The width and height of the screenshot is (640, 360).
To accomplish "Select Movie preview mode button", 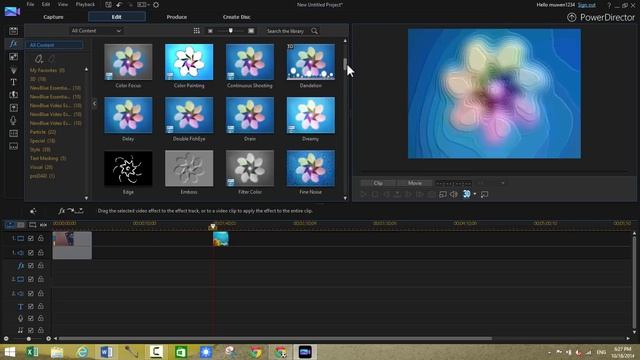I will pyautogui.click(x=415, y=183).
